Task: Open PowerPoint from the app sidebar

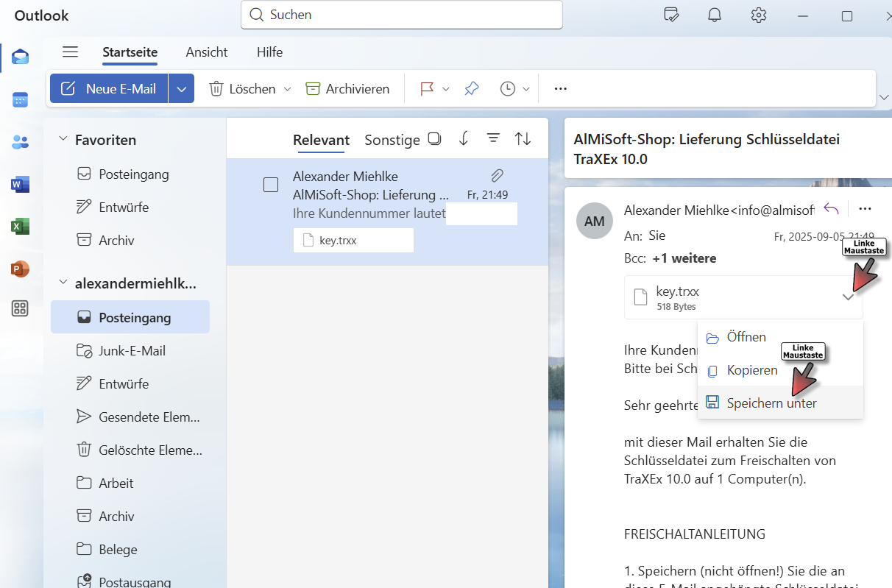Action: (20, 269)
